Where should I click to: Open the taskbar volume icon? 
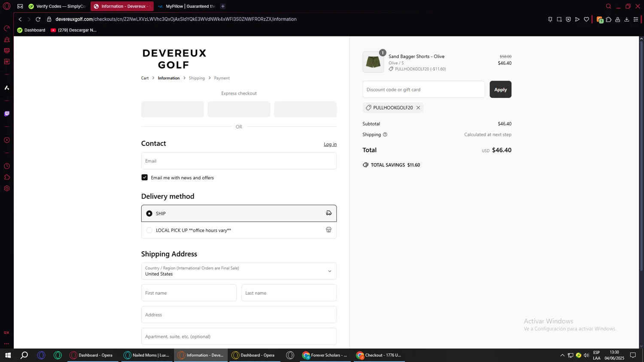tap(586, 355)
